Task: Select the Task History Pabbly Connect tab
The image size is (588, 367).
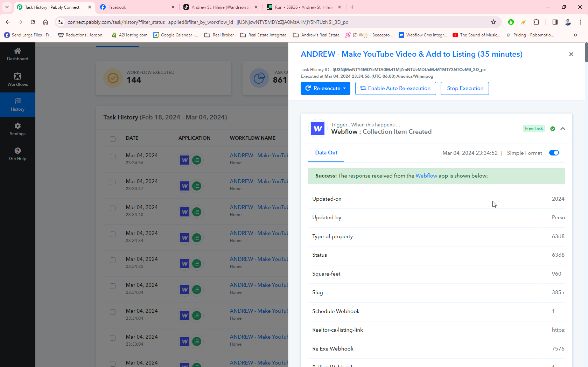Action: click(54, 7)
